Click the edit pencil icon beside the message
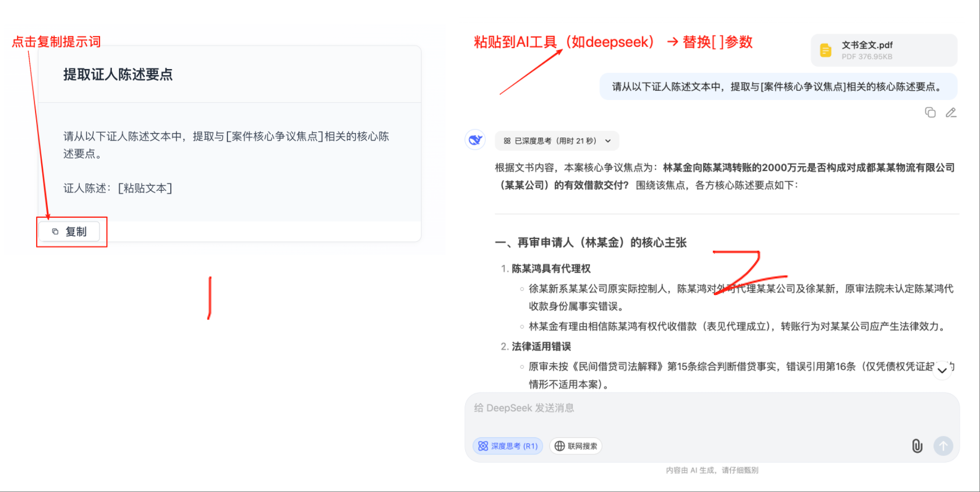Viewport: 980px width, 492px height. coord(951,112)
